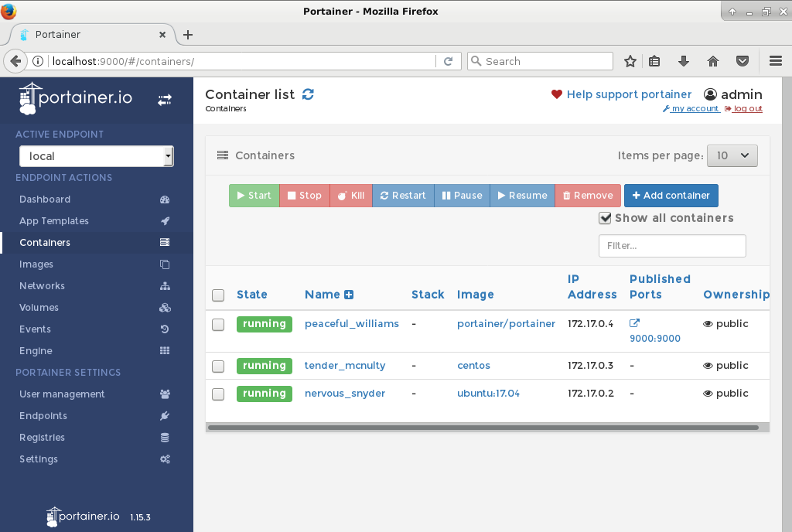Click Add container button
The width and height of the screenshot is (792, 532).
[x=671, y=196]
